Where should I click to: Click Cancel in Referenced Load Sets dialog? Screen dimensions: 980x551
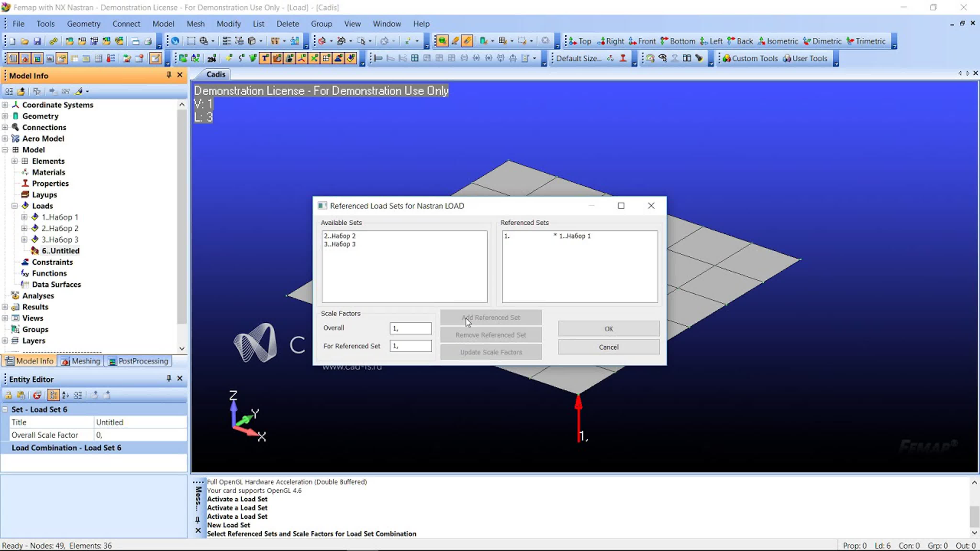coord(609,347)
